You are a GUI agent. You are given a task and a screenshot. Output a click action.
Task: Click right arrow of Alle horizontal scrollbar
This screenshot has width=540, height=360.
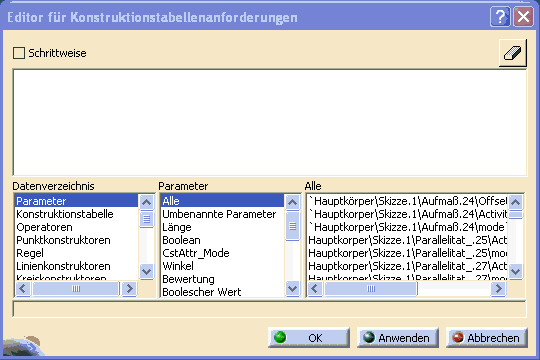pos(498,288)
